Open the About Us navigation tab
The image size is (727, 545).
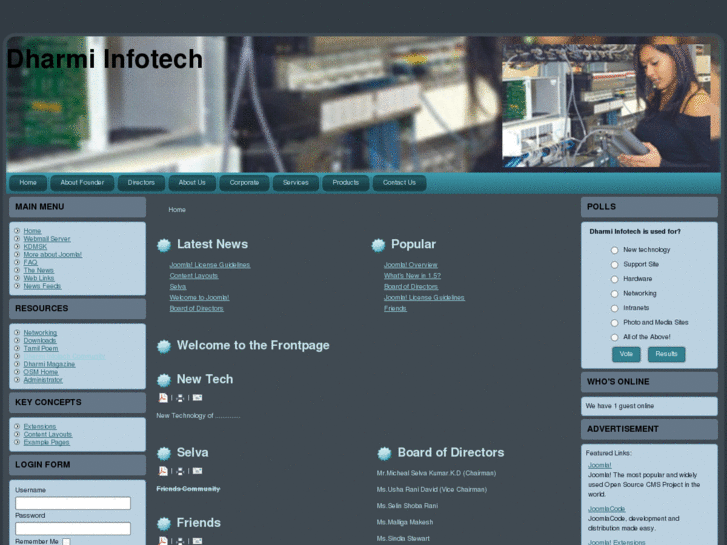(192, 183)
